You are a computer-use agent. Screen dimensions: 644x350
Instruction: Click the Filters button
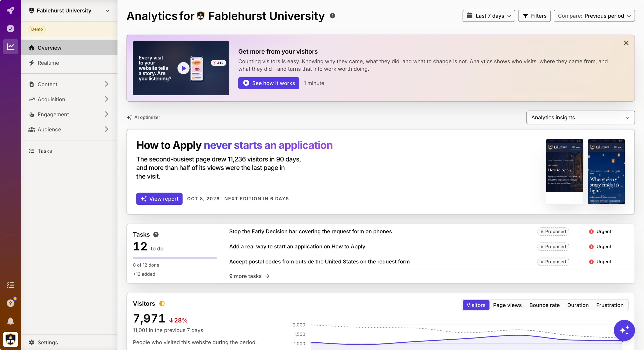point(534,16)
